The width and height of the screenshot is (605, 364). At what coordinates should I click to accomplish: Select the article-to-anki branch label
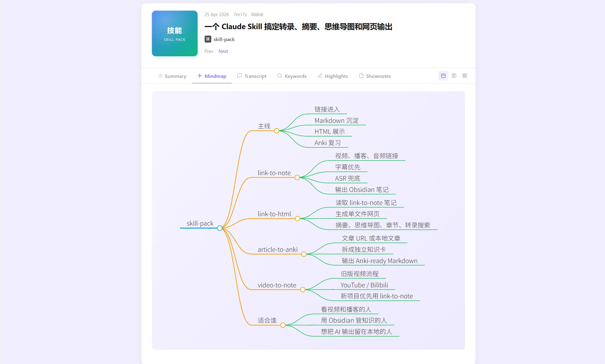click(278, 250)
